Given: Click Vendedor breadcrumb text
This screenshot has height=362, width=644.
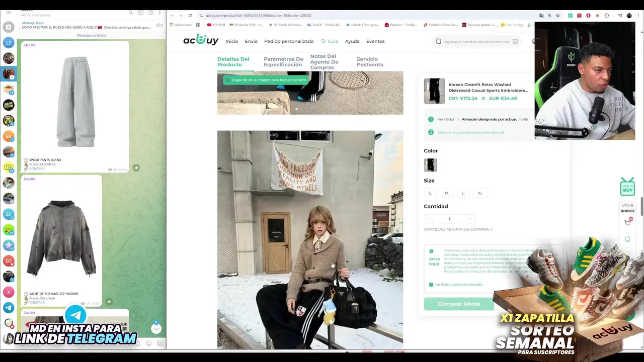Looking at the screenshot, I should coord(446,119).
